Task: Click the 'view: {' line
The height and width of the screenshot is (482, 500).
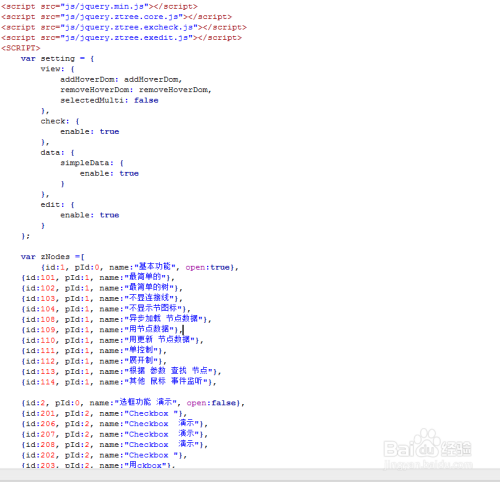Action: tap(57, 69)
